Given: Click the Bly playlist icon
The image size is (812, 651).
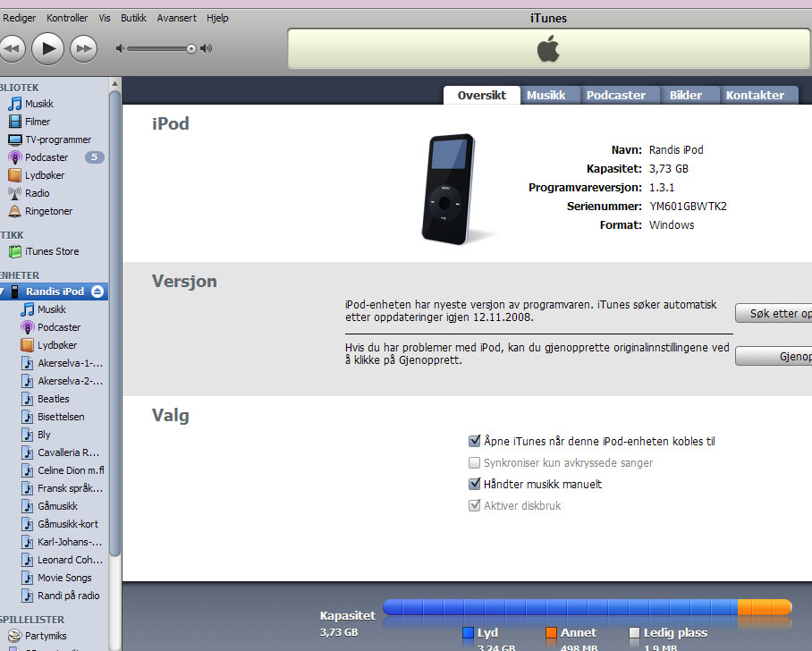Looking at the screenshot, I should pyautogui.click(x=28, y=435).
